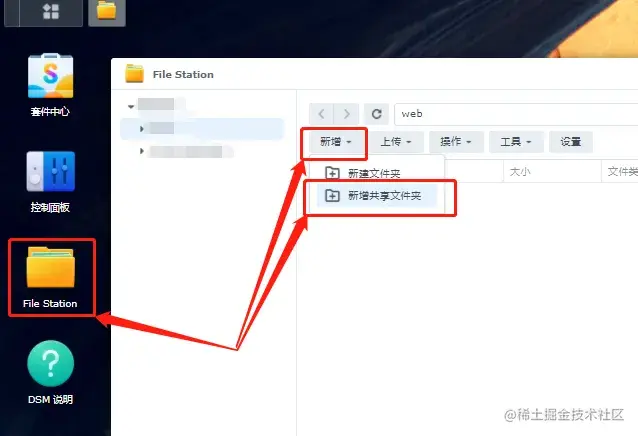Open the 上传 (Upload) dropdown
The width and height of the screenshot is (638, 436).
point(396,142)
